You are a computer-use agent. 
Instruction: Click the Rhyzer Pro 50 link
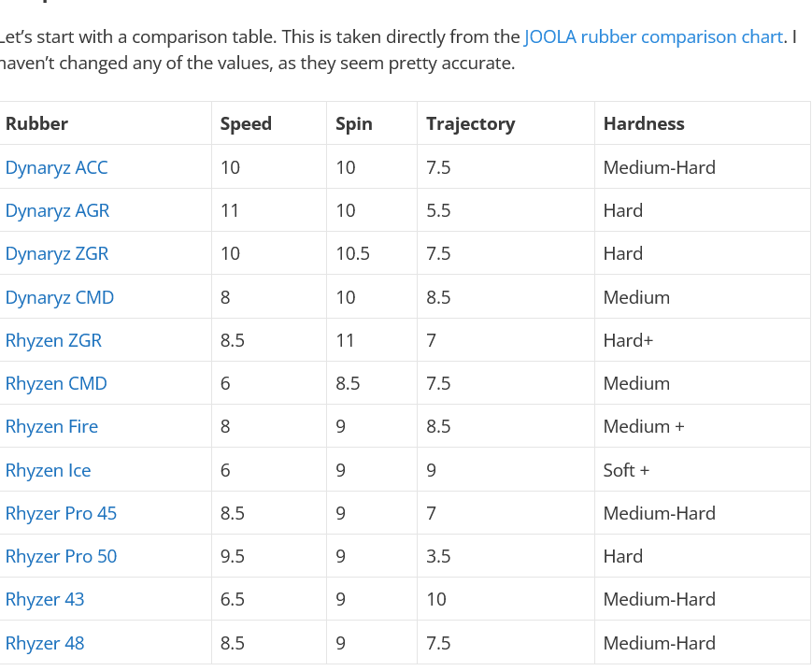tap(61, 556)
